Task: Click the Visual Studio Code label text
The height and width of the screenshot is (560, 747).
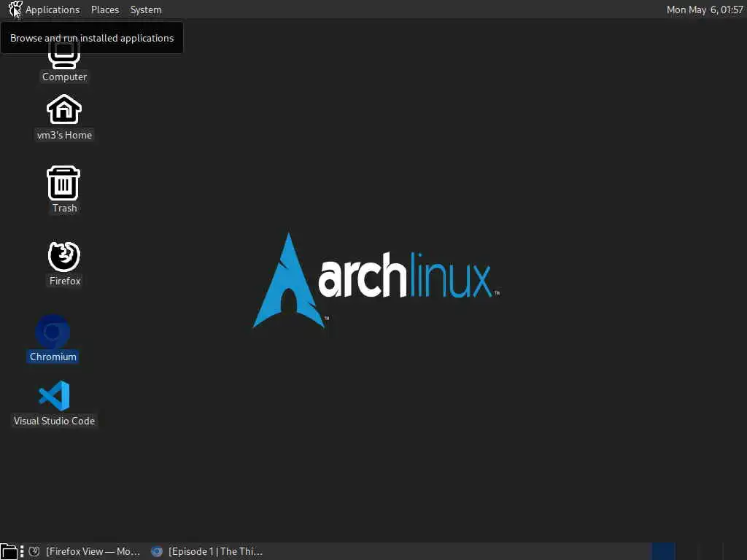Action: 54,421
